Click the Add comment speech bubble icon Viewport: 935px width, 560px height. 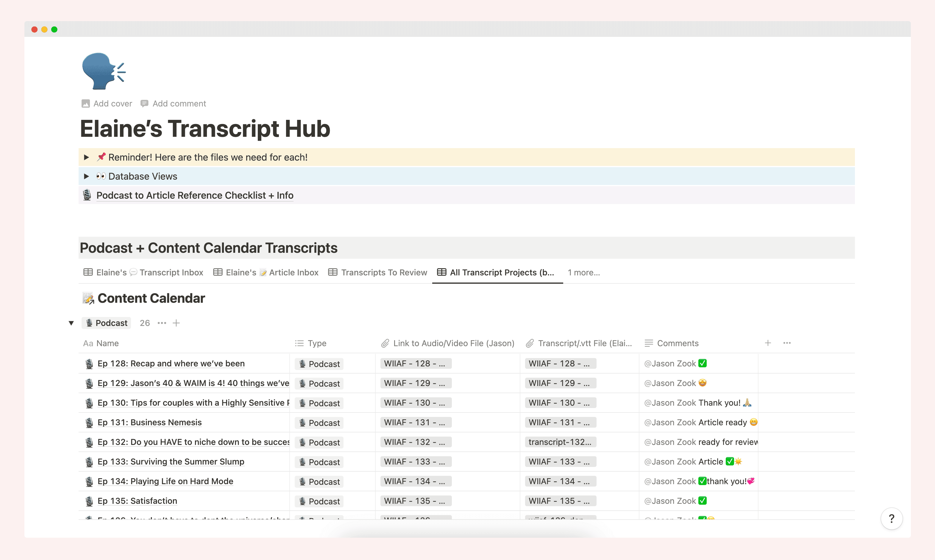(x=144, y=103)
